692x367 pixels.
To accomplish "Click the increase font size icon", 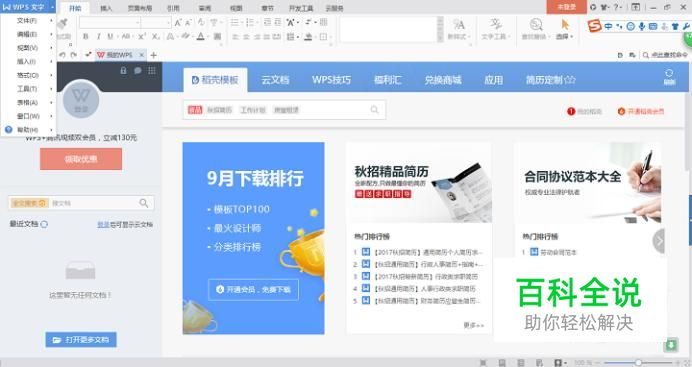I will pyautogui.click(x=178, y=22).
